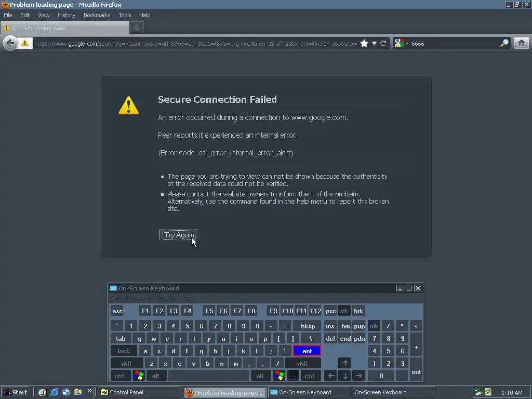Open the Google search engine selector
Image resolution: width=532 pixels, height=399 pixels.
(x=401, y=44)
